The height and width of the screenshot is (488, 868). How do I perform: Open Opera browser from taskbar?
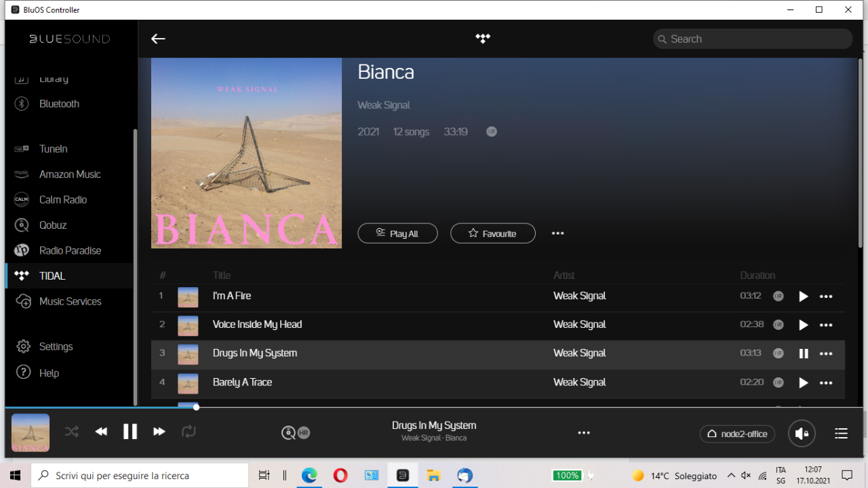pos(340,475)
